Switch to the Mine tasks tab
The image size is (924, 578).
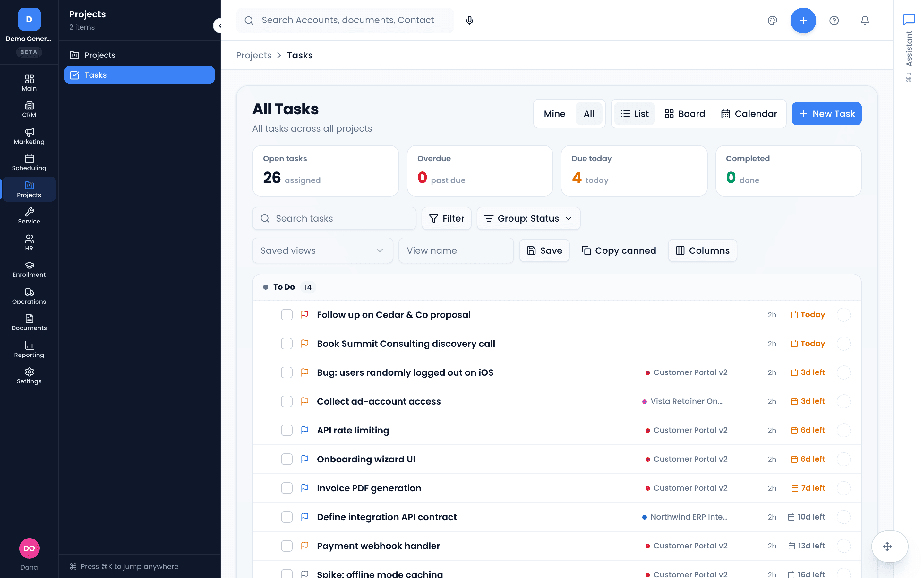(x=554, y=114)
